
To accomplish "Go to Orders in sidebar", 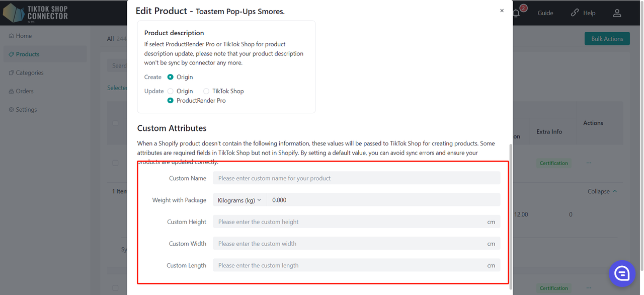I will coord(24,91).
